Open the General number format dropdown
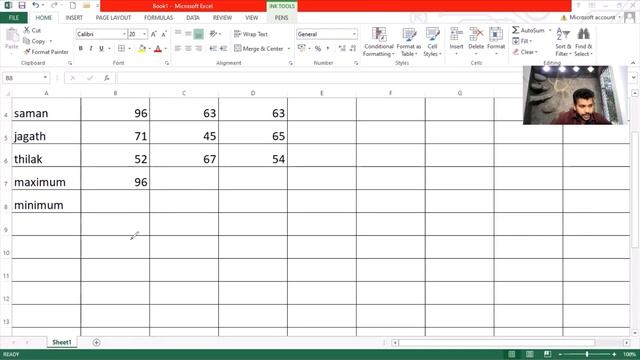Image resolution: width=640 pixels, height=360 pixels. pyautogui.click(x=354, y=34)
